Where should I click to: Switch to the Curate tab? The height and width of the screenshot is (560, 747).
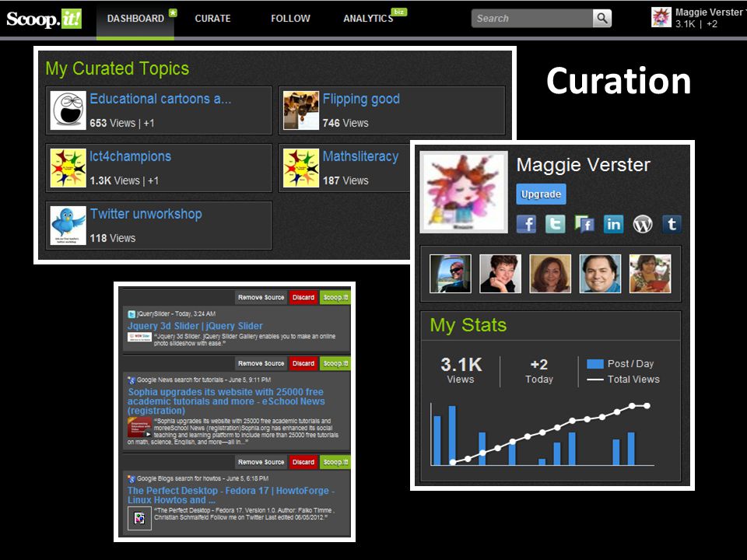212,19
